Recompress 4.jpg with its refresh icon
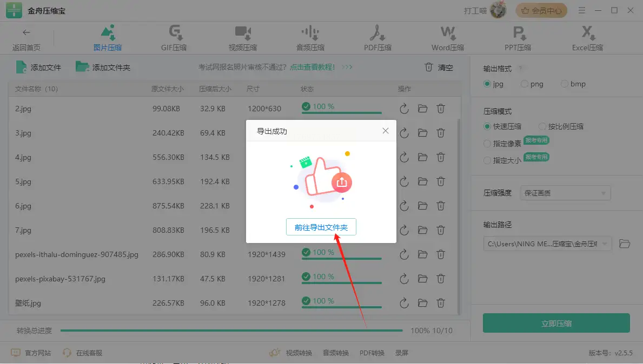 tap(404, 157)
